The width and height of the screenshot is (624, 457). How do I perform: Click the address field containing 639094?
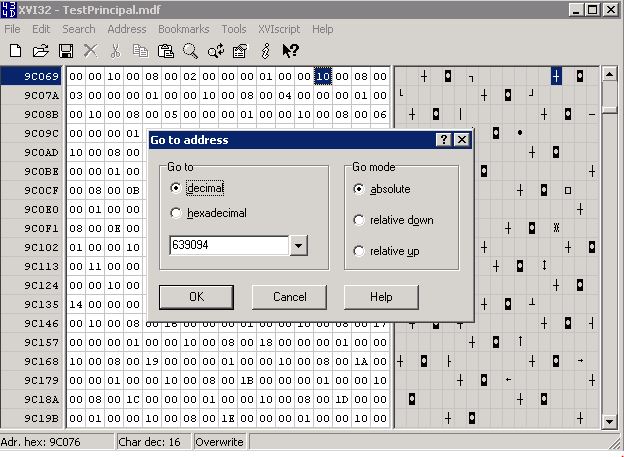coord(229,245)
